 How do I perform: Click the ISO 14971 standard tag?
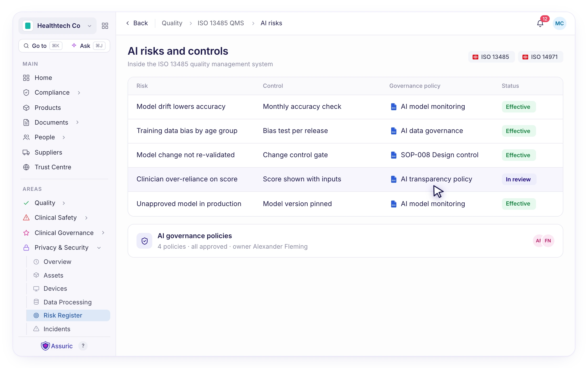coord(540,57)
